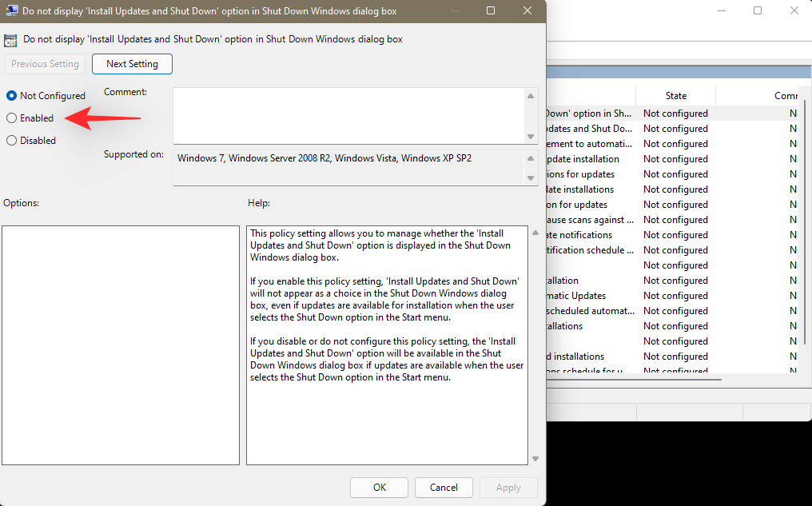Click the policy icon beside the setting title
Viewport: 812px width, 506px height.
click(x=11, y=39)
